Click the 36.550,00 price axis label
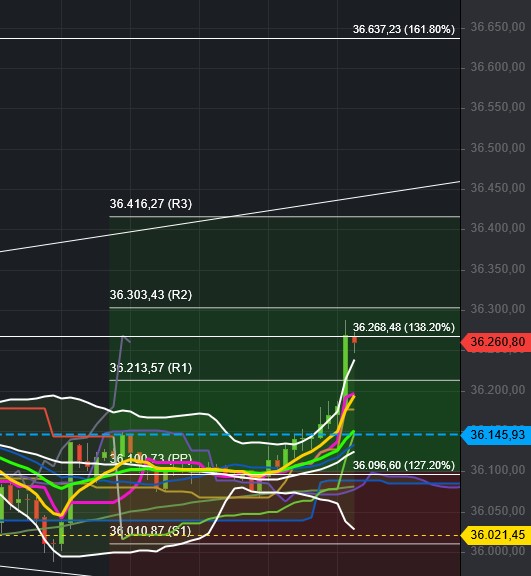 498,107
